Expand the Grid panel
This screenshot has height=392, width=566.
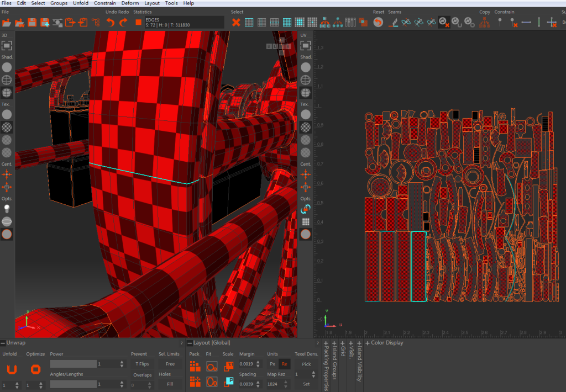343,343
